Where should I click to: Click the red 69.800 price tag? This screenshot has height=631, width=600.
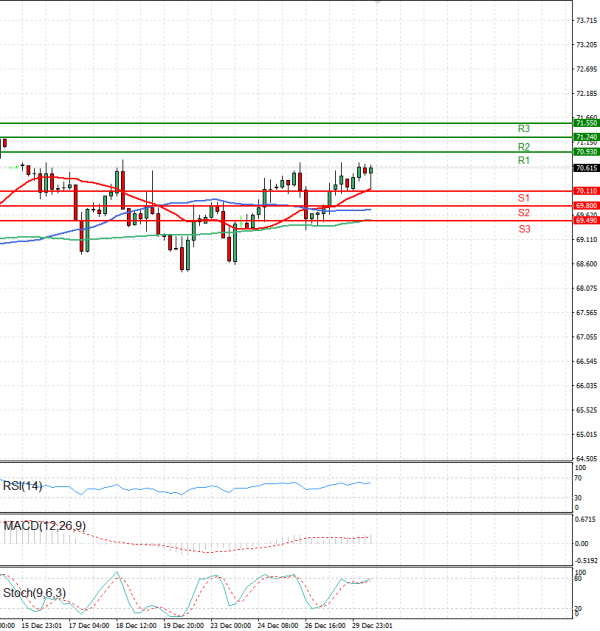click(586, 206)
